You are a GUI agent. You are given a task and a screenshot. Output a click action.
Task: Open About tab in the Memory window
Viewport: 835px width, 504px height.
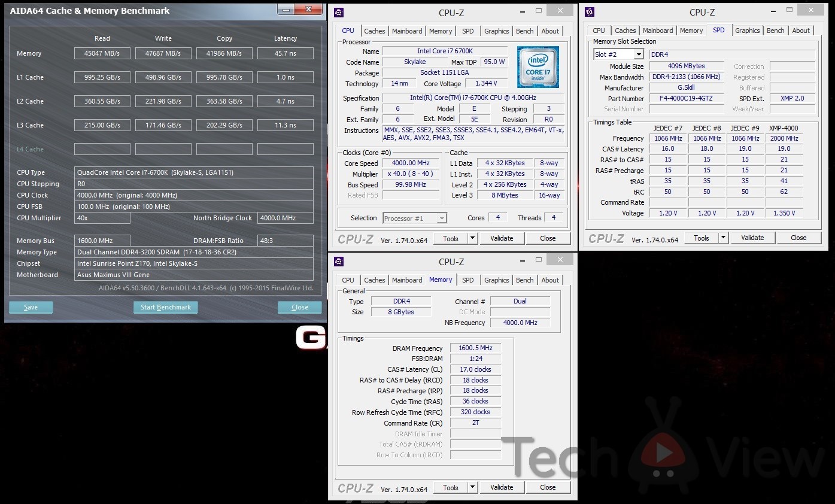(550, 280)
